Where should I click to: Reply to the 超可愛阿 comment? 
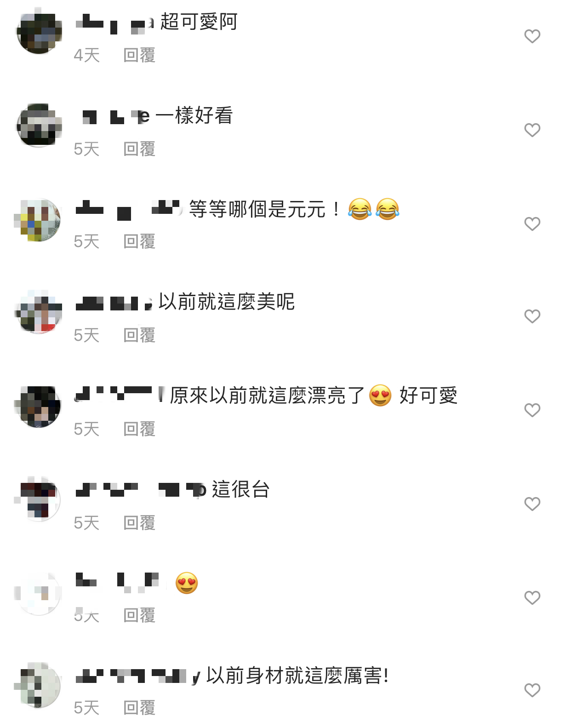tap(139, 55)
